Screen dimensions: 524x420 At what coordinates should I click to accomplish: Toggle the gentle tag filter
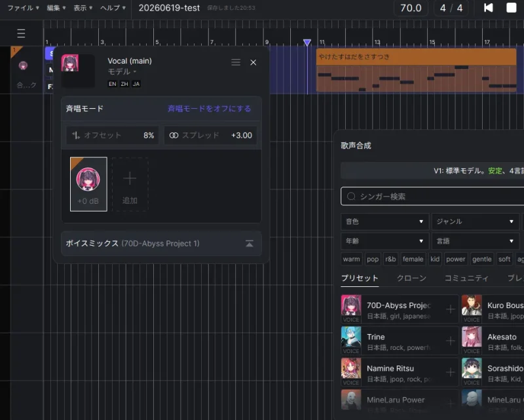[481, 259]
